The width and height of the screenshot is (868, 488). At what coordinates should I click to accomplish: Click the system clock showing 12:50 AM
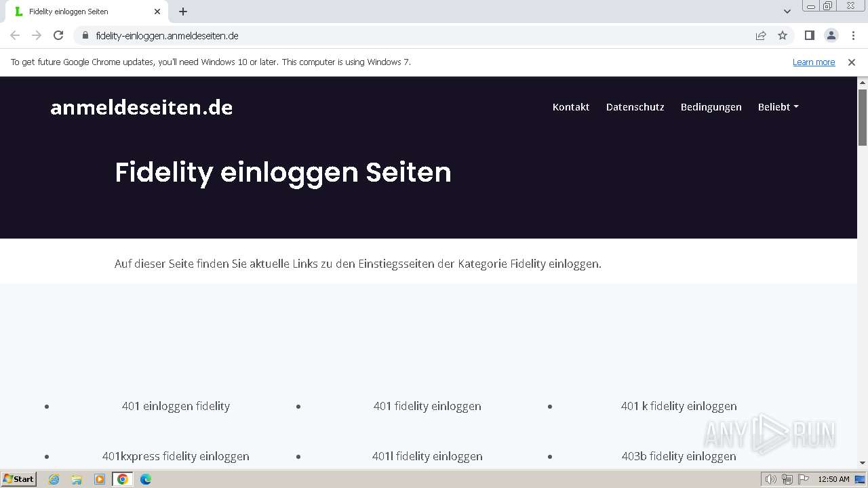tap(833, 479)
